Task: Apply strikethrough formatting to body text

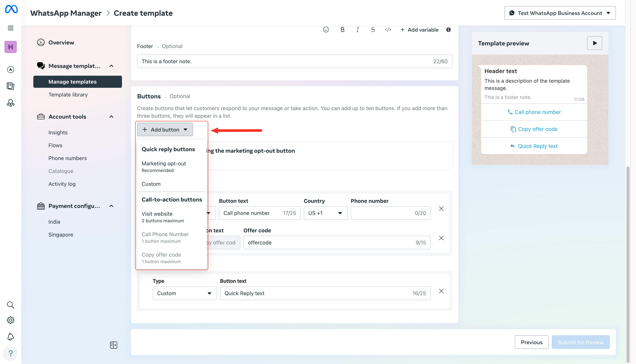Action: (x=373, y=30)
